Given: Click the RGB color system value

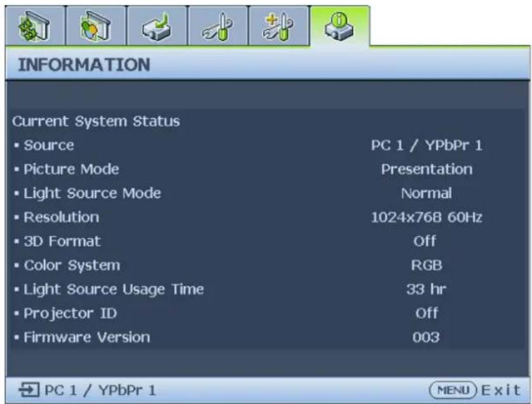Looking at the screenshot, I should pos(426,265).
